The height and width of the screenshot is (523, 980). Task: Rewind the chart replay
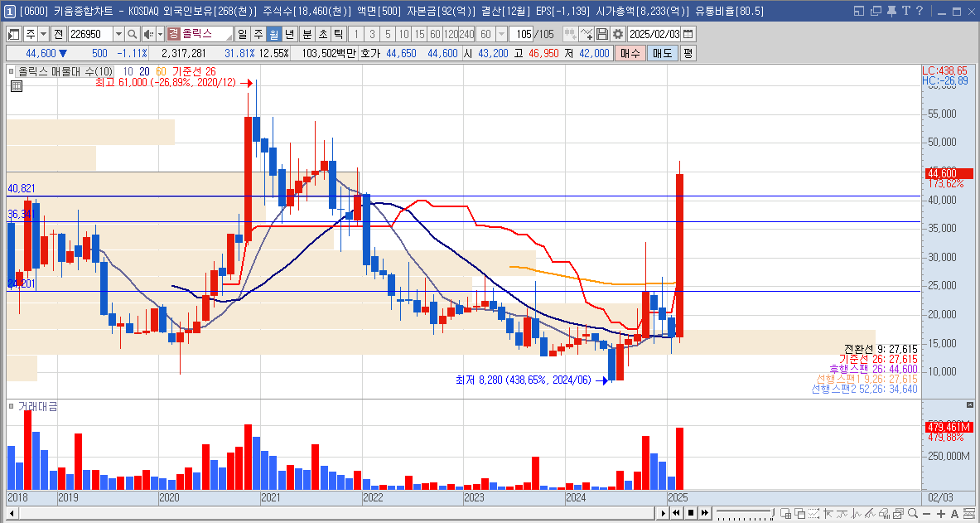point(676,514)
